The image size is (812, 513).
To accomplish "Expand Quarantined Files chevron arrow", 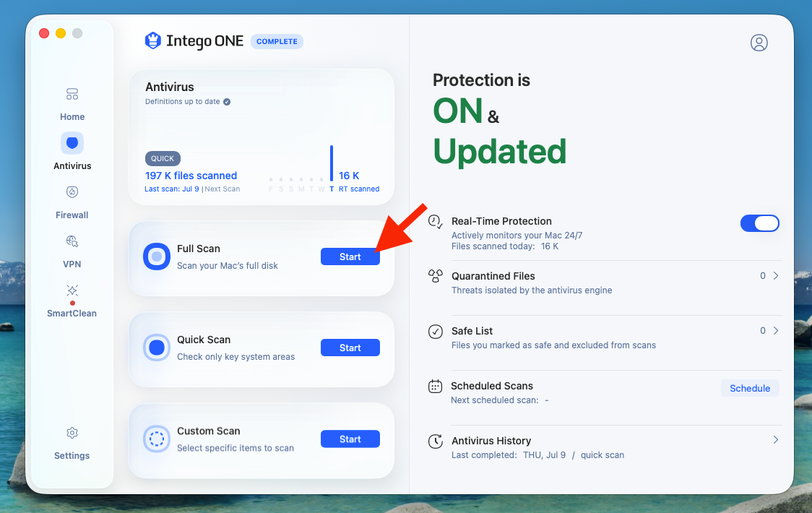I will click(776, 276).
